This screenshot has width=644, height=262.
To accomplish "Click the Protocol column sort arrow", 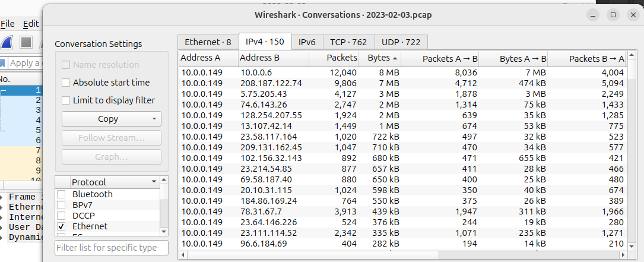I will [x=154, y=182].
